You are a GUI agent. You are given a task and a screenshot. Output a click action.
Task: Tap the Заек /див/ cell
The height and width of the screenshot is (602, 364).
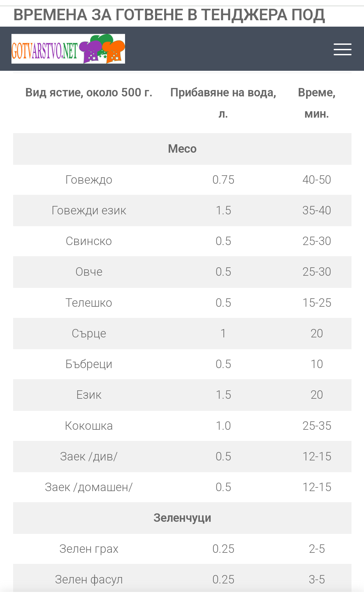89,456
